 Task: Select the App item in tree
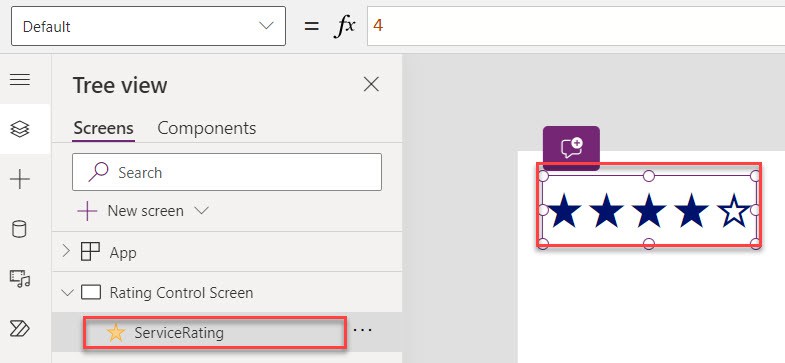(x=123, y=252)
